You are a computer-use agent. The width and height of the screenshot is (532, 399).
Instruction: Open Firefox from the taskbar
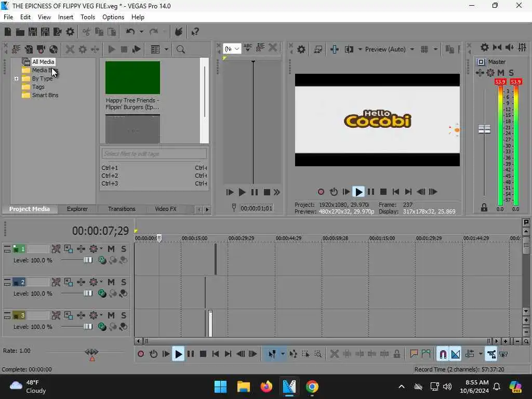click(x=267, y=387)
